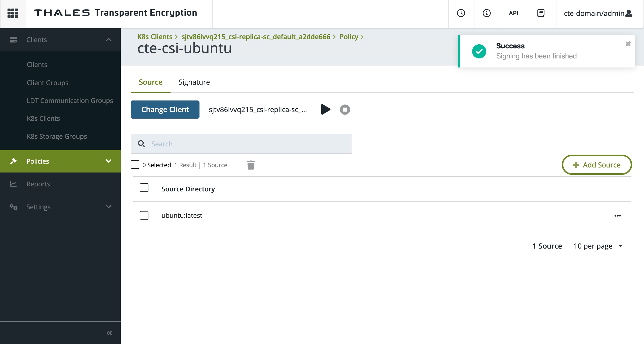Open the documentation book icon

541,13
